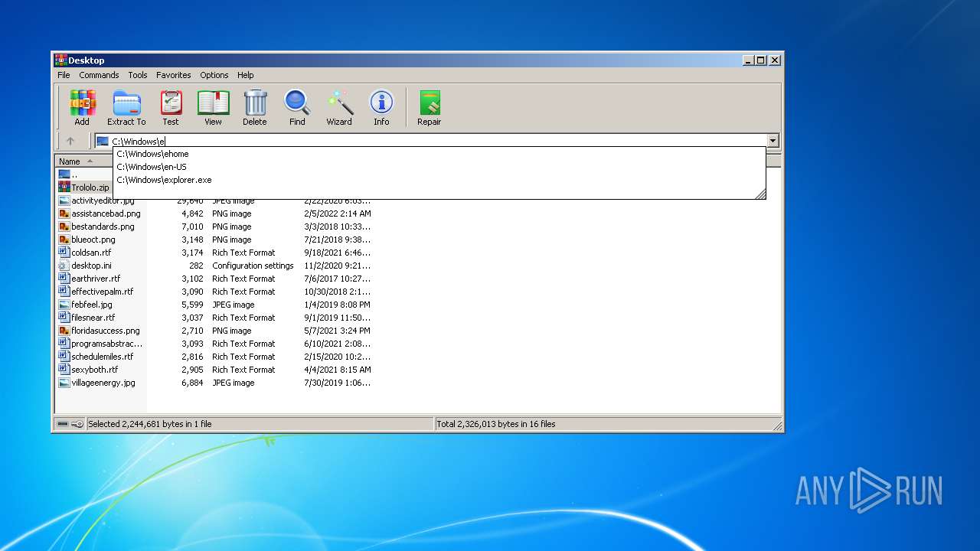
Task: Click the icon of floridasuccess.png
Action: coord(64,331)
